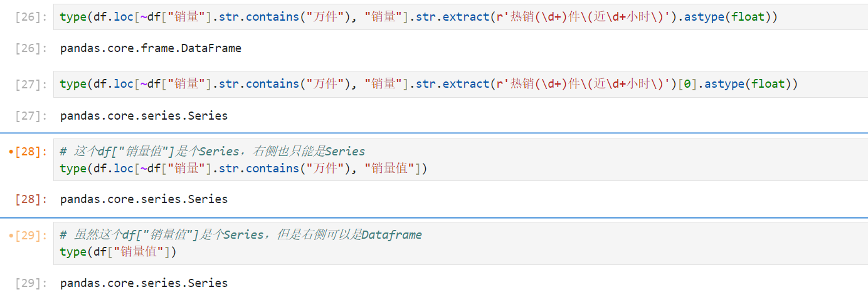Screen dimensions: 868x297
Task: Click into the cell 27 code editor
Action: click(x=460, y=84)
